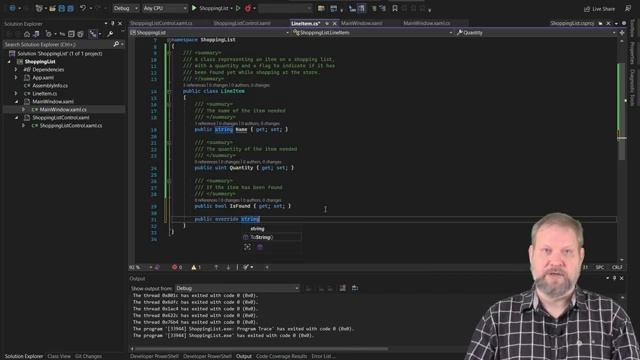Viewport: 640px width, 360px height.
Task: Click the red error count indicator
Action: (177, 267)
